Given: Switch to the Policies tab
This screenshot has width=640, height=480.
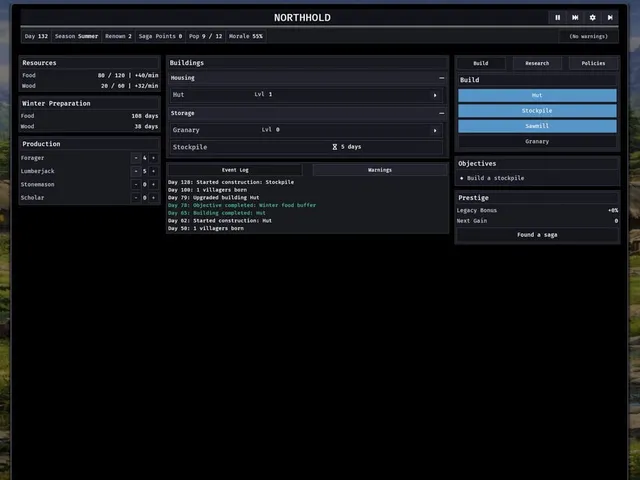Looking at the screenshot, I should pos(593,63).
